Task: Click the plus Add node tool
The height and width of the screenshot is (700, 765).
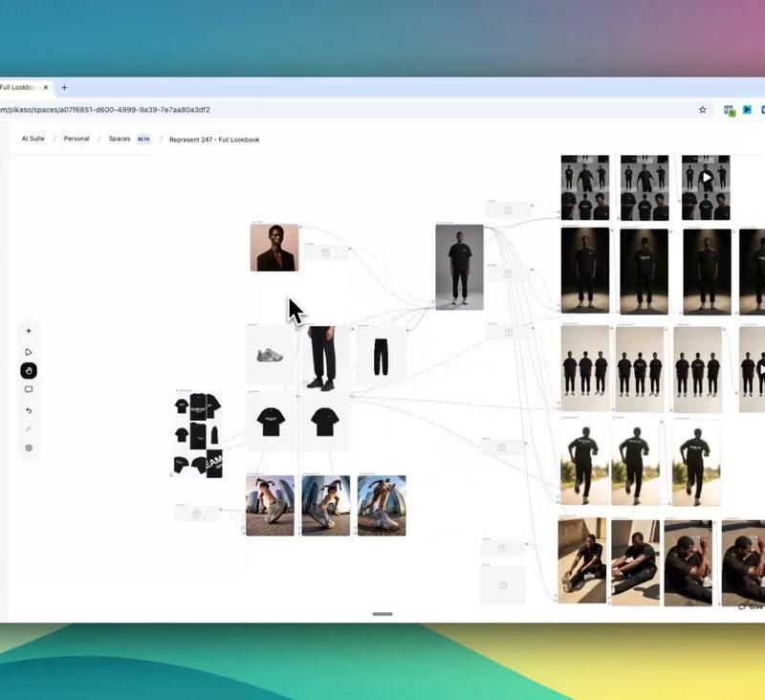Action: pyautogui.click(x=29, y=331)
